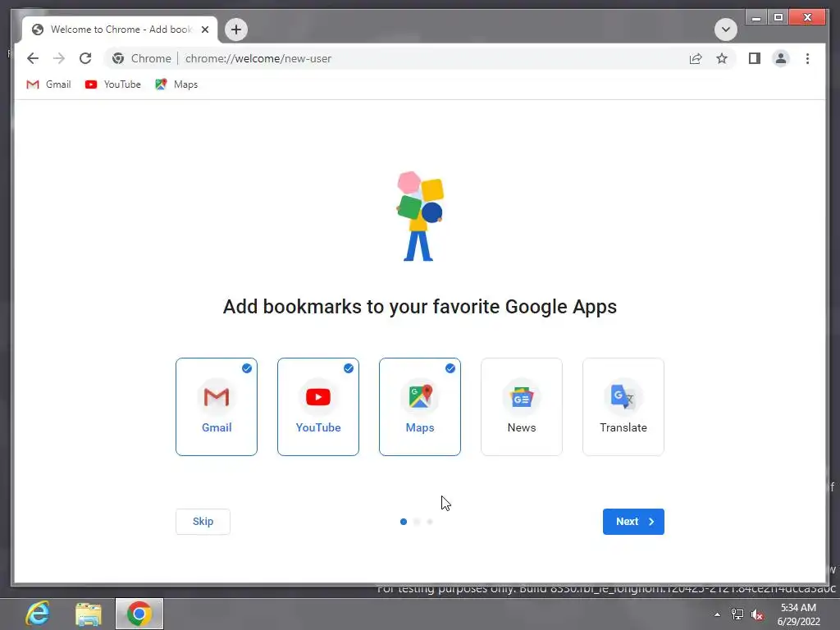Reload the current page
The image size is (840, 630).
85,58
